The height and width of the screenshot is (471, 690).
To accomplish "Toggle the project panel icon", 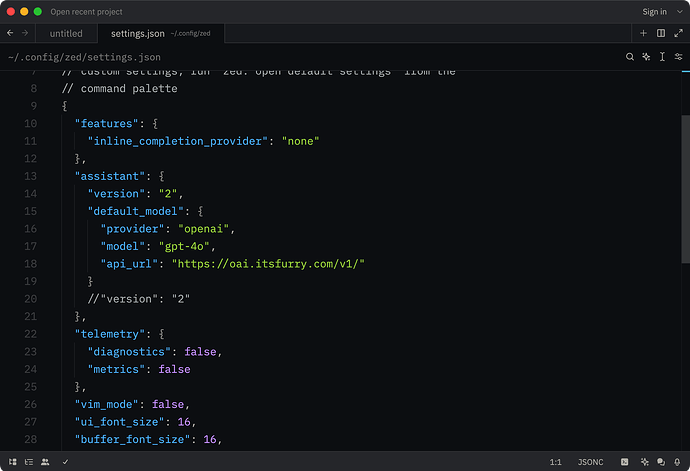I will (x=13, y=462).
